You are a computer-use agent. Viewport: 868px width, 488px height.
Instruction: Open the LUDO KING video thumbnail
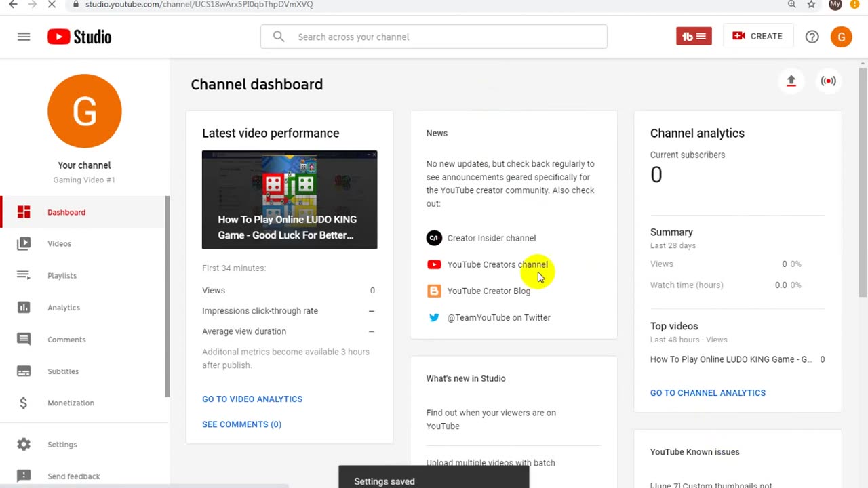point(290,199)
